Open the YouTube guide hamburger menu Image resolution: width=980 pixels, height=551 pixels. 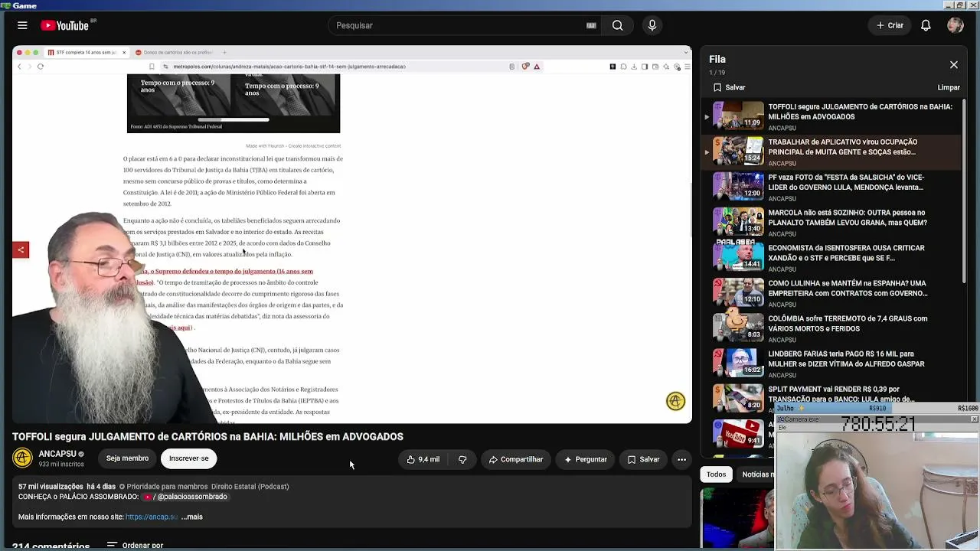[x=22, y=25]
